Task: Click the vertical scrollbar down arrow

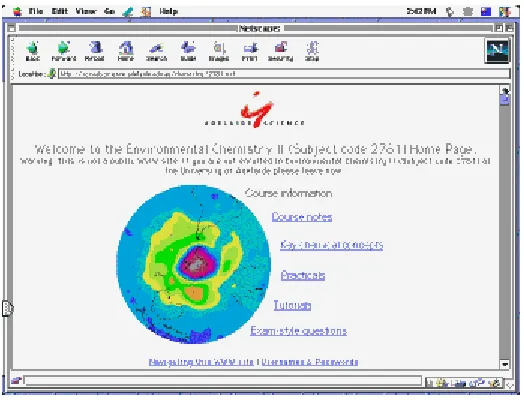Action: point(505,364)
